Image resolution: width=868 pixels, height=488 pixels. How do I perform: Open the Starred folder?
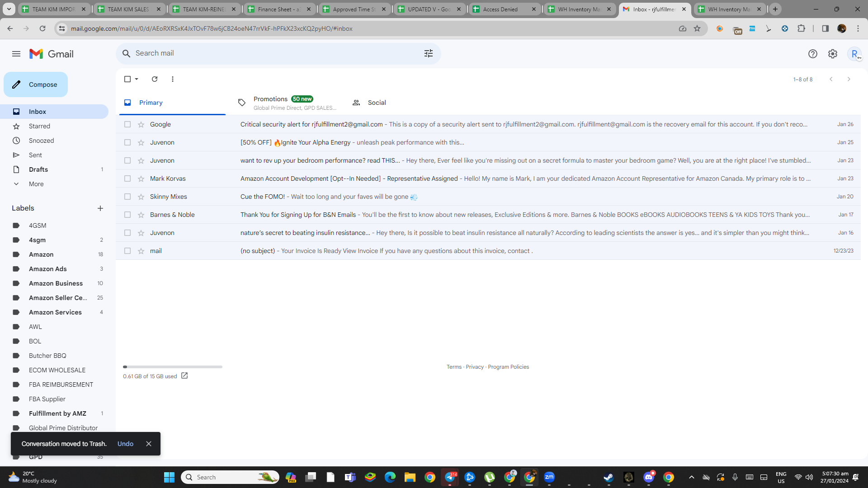(54, 126)
